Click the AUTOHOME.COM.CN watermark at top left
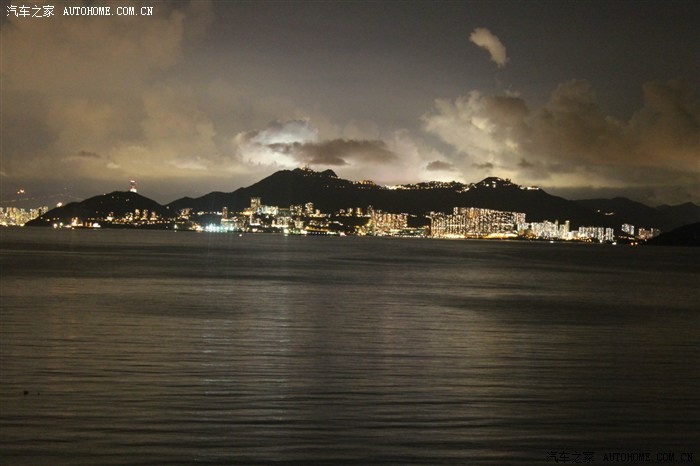700x466 pixels. [108, 11]
